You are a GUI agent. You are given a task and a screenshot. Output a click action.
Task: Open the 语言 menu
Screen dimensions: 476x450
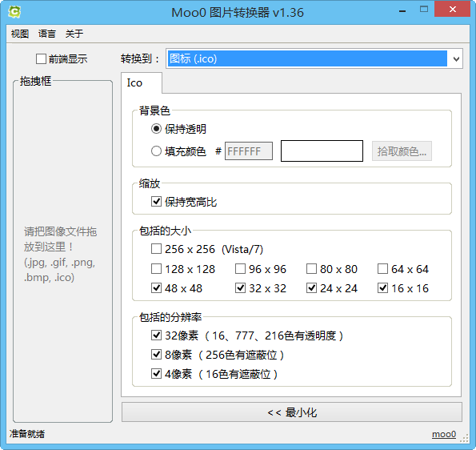[x=46, y=34]
